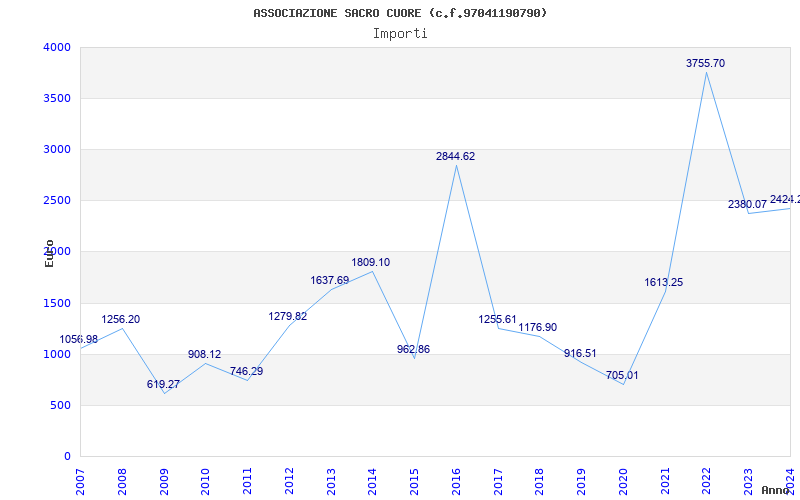Click the 2016 peak point on the line

click(456, 165)
